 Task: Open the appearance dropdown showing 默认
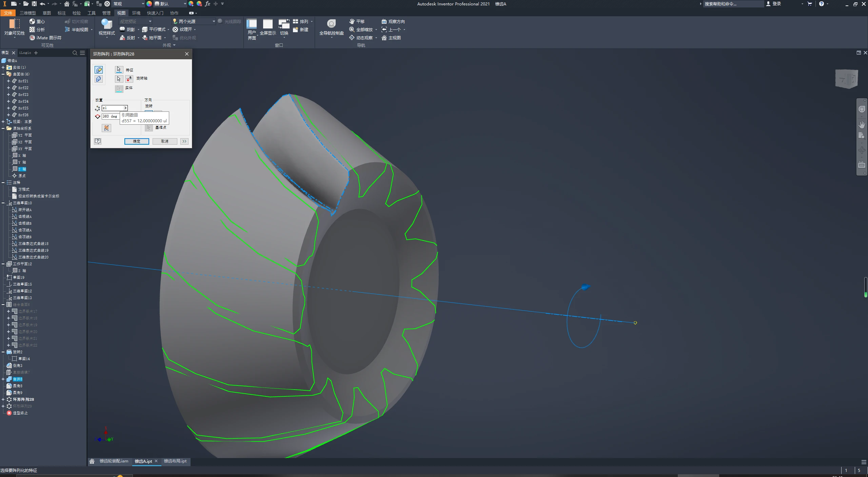click(x=171, y=4)
